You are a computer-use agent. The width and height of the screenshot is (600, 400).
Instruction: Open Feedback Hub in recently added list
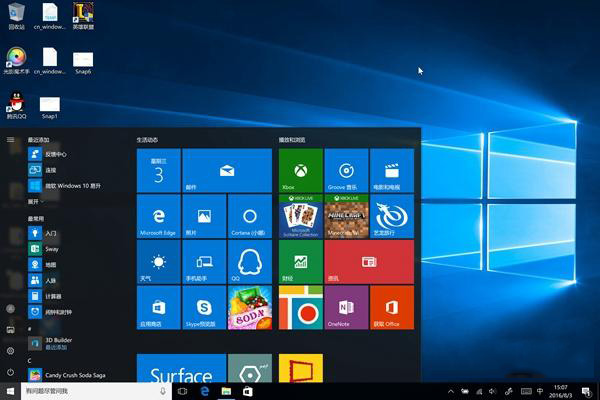(77, 154)
